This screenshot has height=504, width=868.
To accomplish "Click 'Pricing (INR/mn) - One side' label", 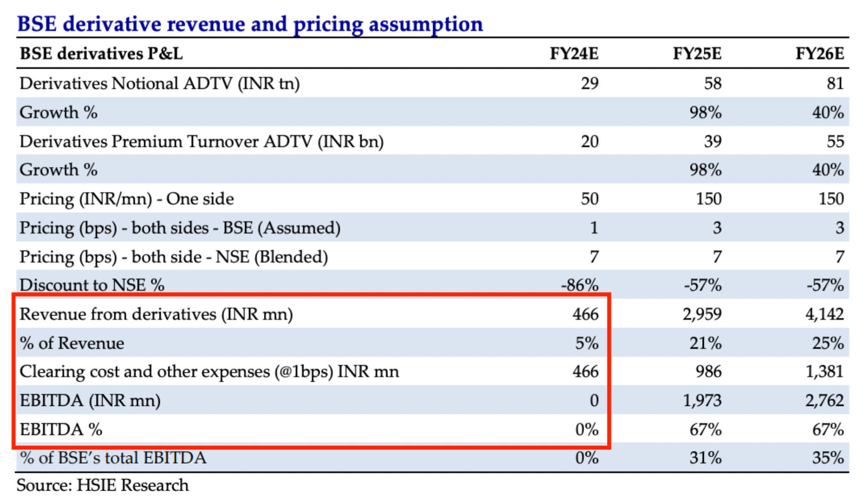I will point(127,199).
